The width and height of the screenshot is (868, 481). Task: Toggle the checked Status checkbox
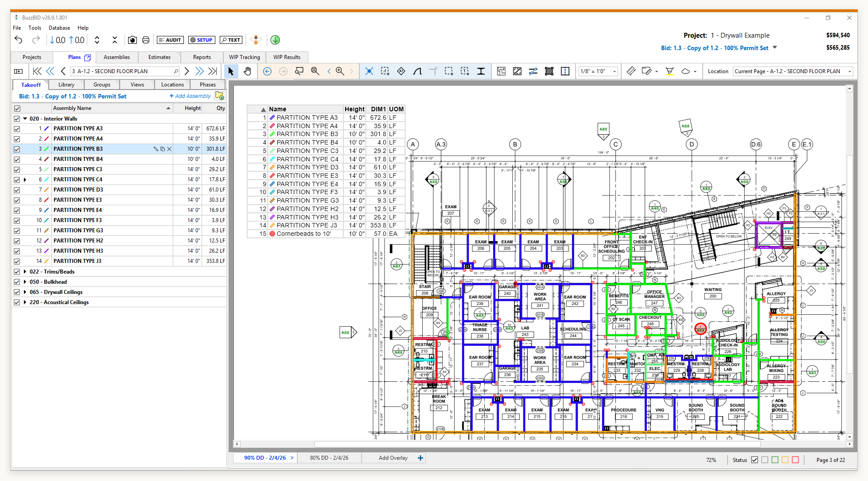(x=755, y=460)
